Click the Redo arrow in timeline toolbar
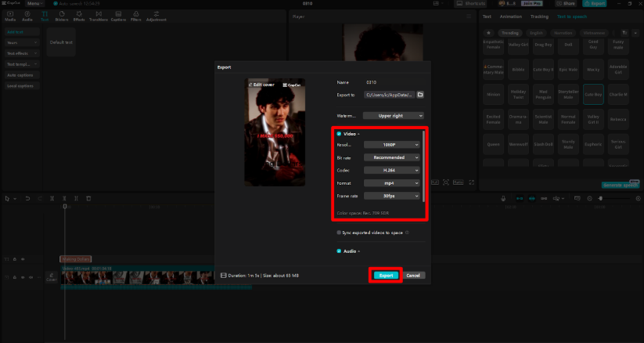Viewport: 644px width, 343px height. click(x=40, y=198)
